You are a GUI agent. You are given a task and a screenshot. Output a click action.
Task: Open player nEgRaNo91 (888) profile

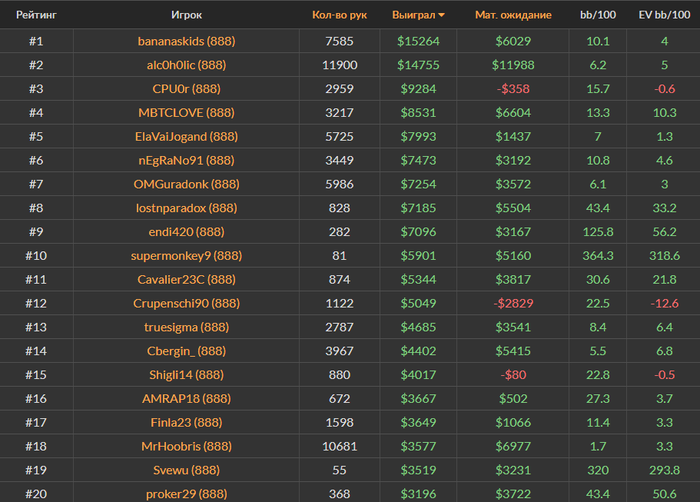pos(186,160)
